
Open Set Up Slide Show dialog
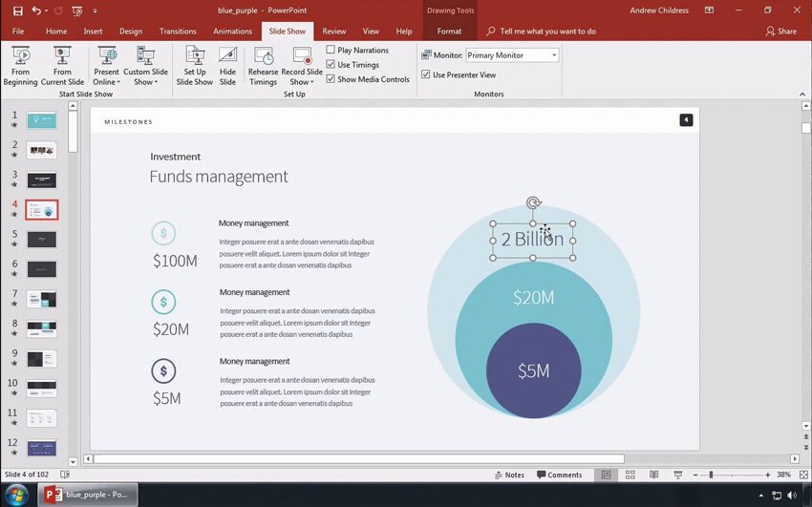point(195,65)
